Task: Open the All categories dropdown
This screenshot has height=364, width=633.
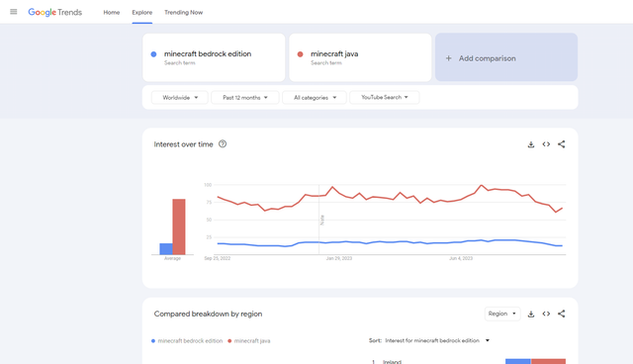Action: click(315, 97)
